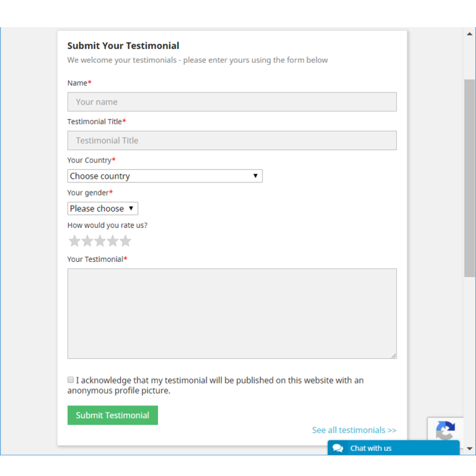The height and width of the screenshot is (476, 476).
Task: Tick the testimonial acknowledgement checkbox
Action: [x=71, y=379]
